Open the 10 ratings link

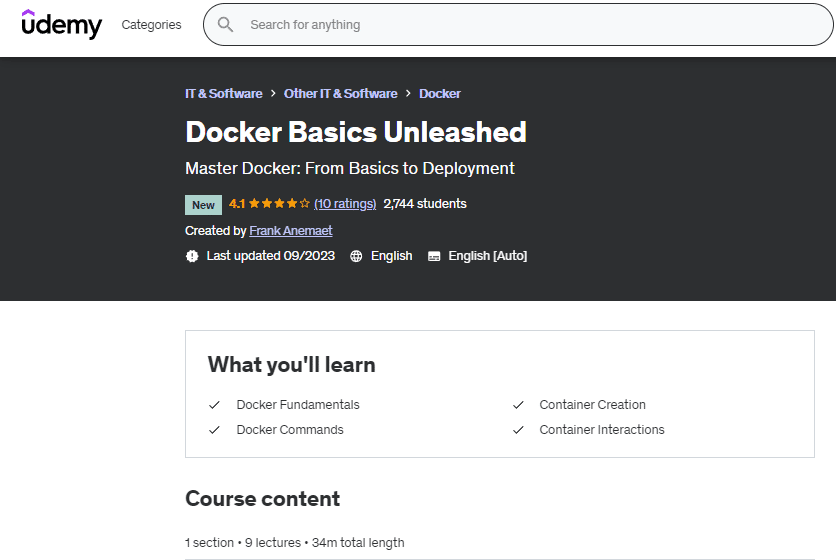tap(345, 204)
